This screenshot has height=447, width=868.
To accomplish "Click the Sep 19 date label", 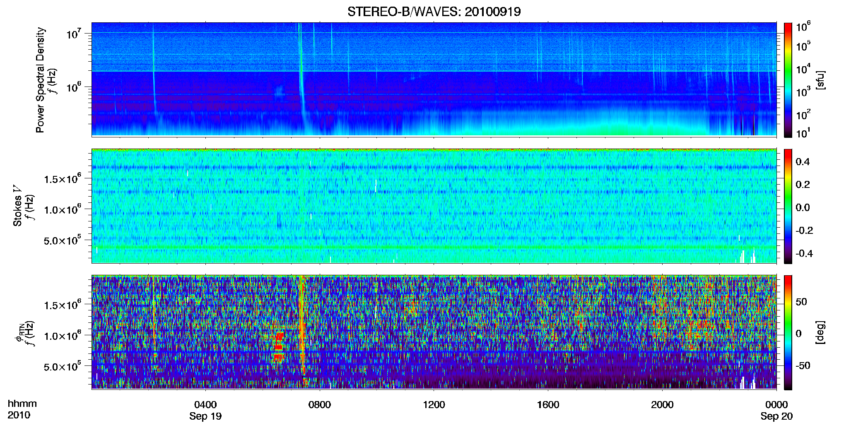I will pyautogui.click(x=205, y=416).
